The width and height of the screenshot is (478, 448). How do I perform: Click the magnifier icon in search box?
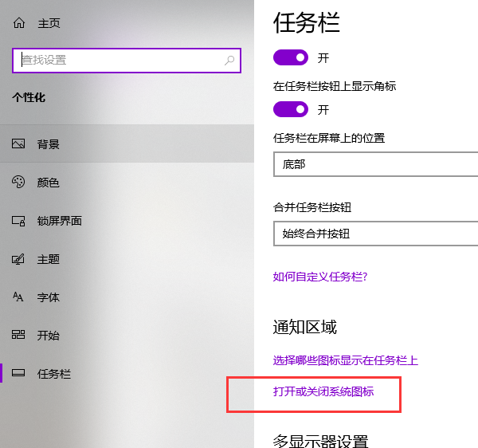(229, 60)
